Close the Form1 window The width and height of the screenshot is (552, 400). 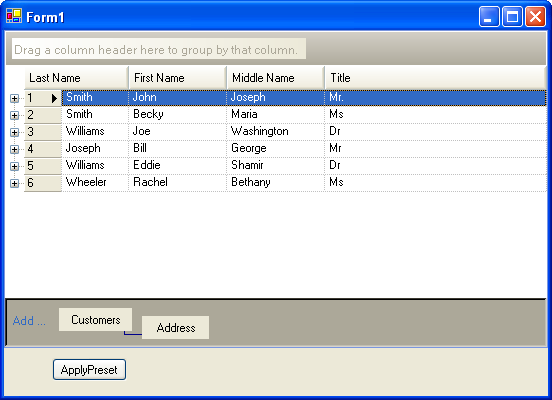535,17
